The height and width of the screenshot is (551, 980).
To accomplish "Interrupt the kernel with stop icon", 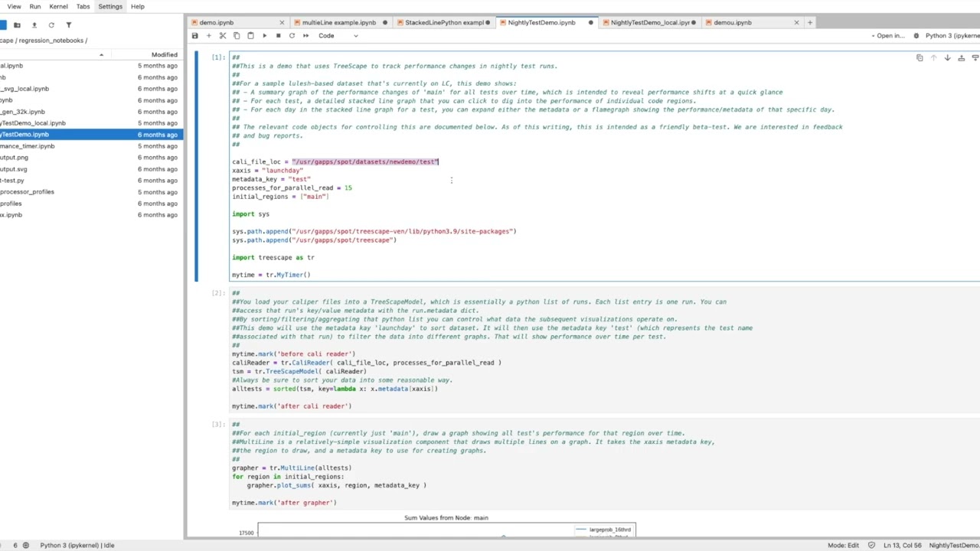I will coord(278,36).
